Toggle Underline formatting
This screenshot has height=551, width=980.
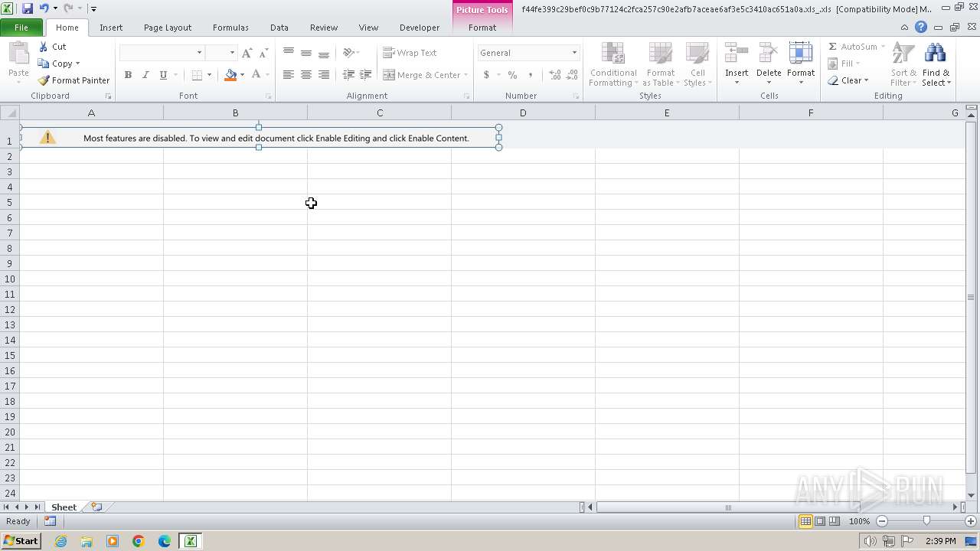pos(162,75)
